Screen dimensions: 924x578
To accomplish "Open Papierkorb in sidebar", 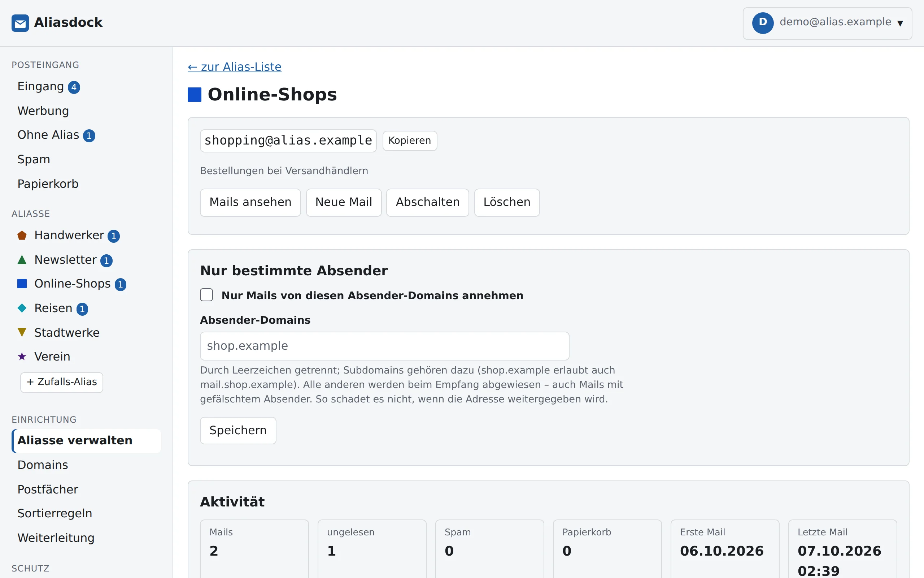I will 86,184.
